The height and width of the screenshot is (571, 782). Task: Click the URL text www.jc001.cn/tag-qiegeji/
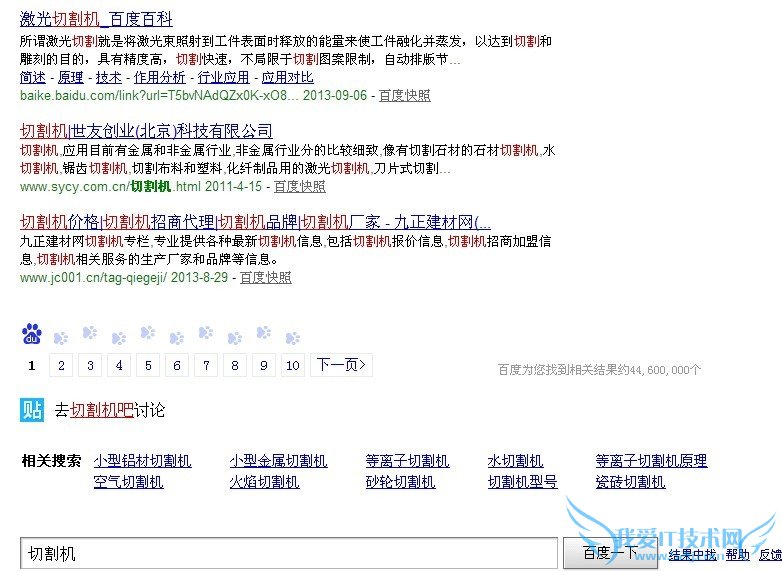click(93, 278)
